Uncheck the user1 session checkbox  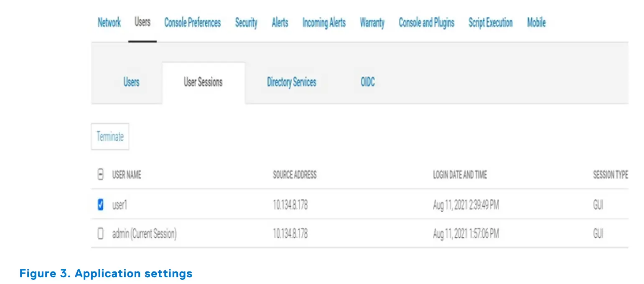coord(100,205)
